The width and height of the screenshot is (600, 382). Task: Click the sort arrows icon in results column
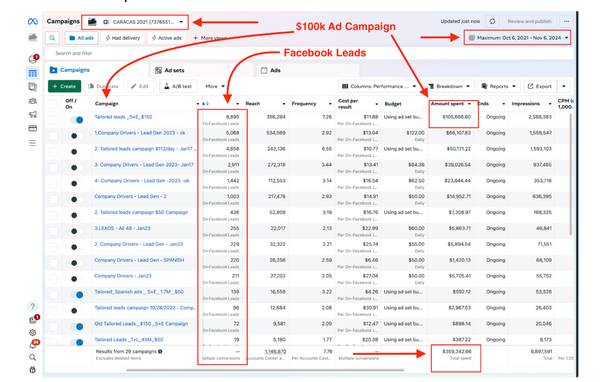coord(205,104)
